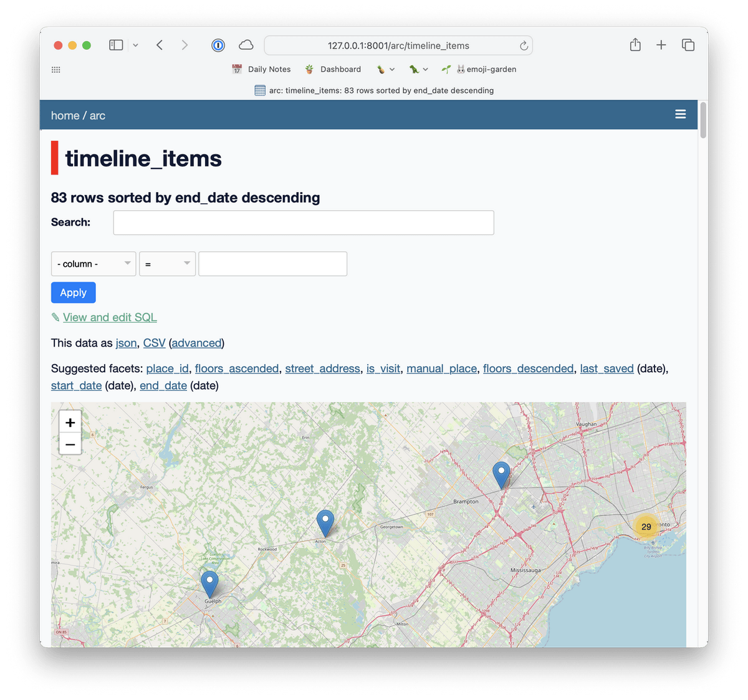Open the View and edit SQL link
This screenshot has height=700, width=748.
pos(110,317)
